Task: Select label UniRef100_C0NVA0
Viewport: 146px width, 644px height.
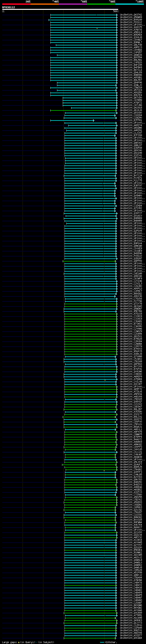Action: click(x=131, y=374)
